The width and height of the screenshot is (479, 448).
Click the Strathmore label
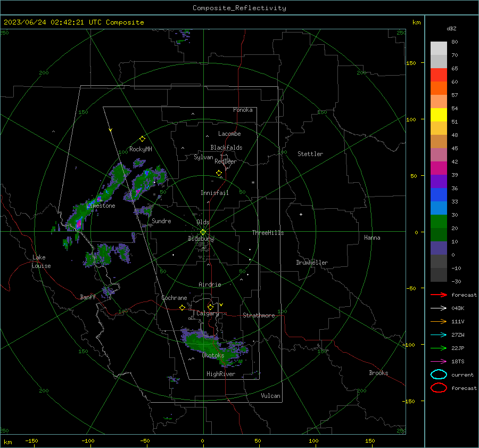(259, 315)
